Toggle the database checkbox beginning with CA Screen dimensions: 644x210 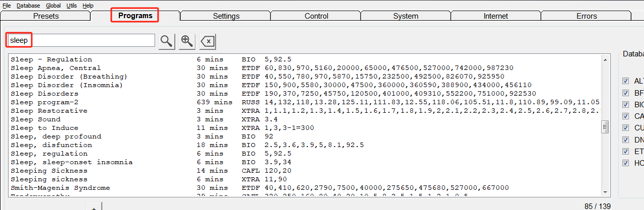pyautogui.click(x=626, y=116)
